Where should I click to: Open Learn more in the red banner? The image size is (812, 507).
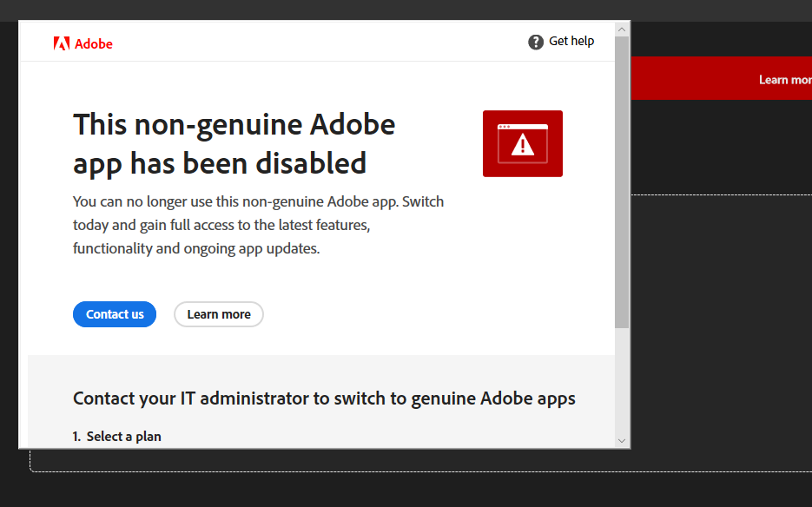click(785, 80)
